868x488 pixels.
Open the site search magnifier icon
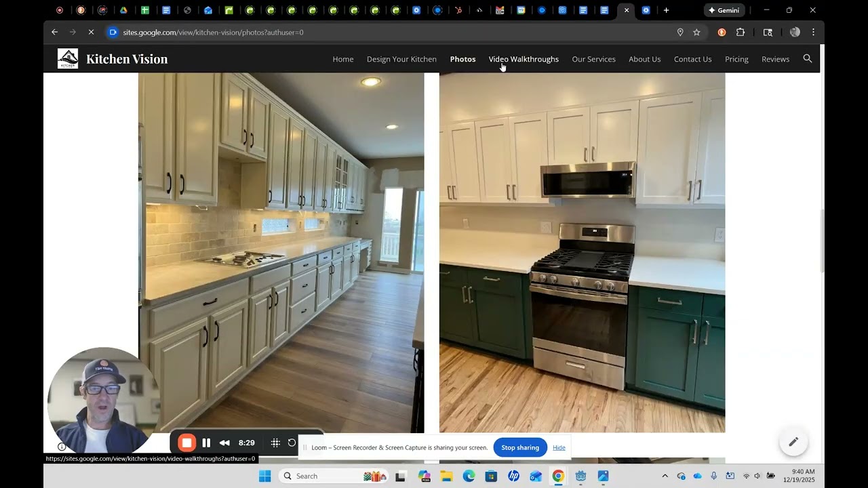(808, 59)
